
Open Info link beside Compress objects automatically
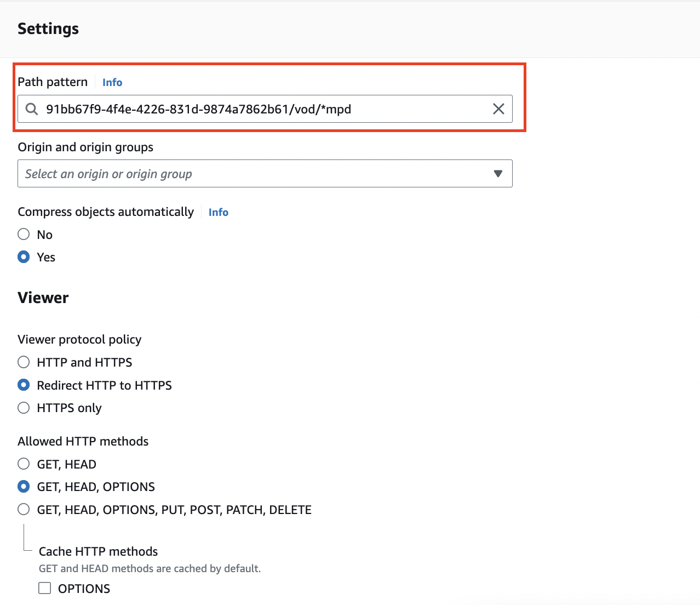pos(218,212)
